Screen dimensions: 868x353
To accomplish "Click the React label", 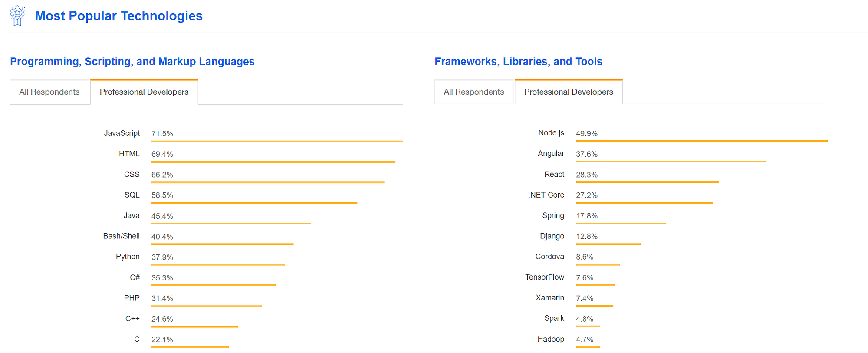I will (x=554, y=174).
